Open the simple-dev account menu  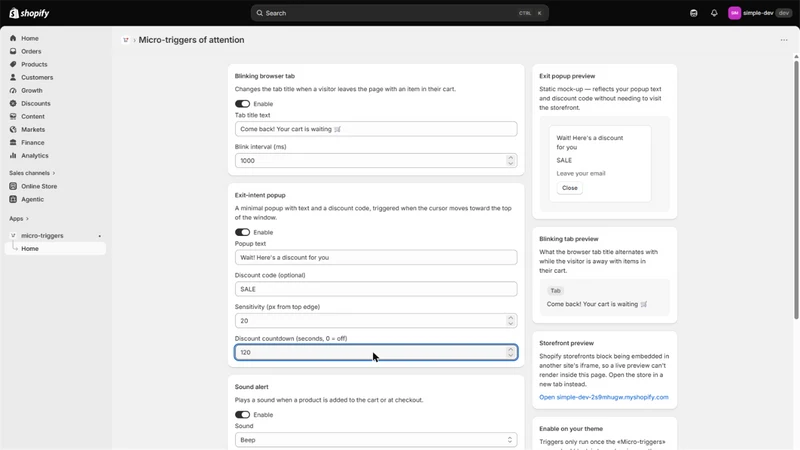[x=759, y=13]
